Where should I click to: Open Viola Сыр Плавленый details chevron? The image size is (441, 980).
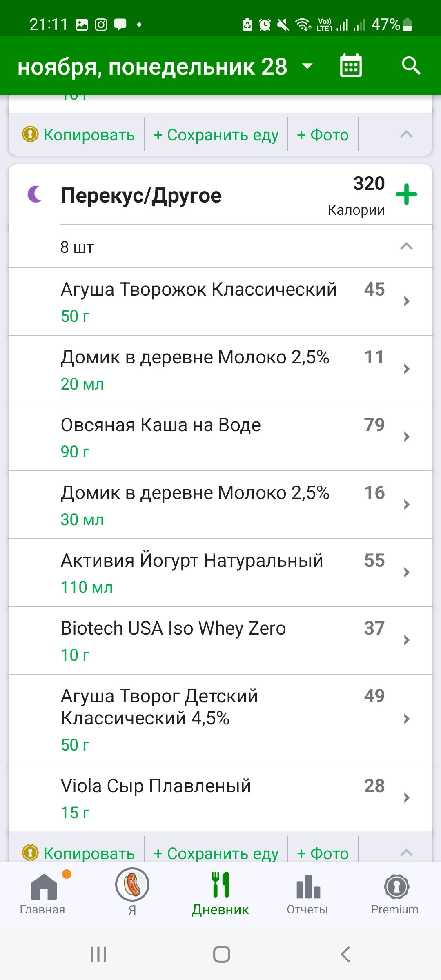click(x=406, y=797)
